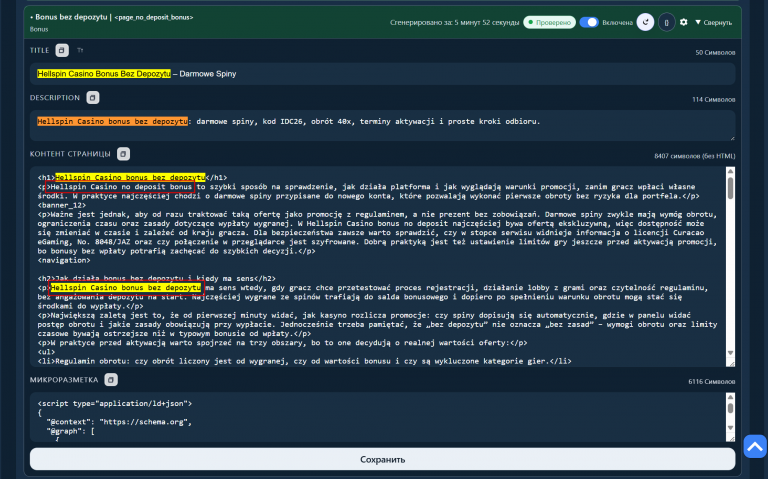Click the '114 Символов' counter
Screen dimensions: 768x479
coord(714,99)
